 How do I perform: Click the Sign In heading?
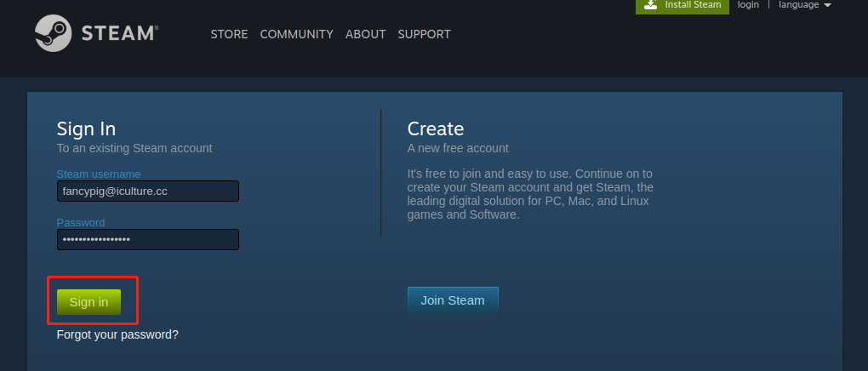click(x=86, y=129)
